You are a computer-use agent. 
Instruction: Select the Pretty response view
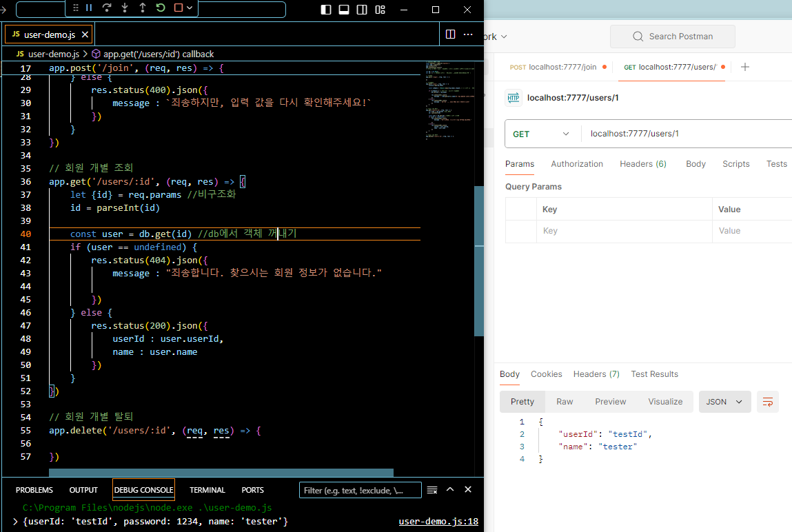tap(522, 402)
